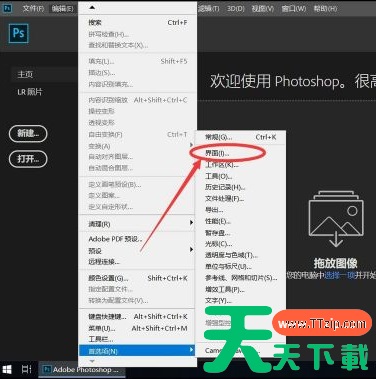Open the 滤镜(T) menu
376x379 pixels.
pos(209,8)
